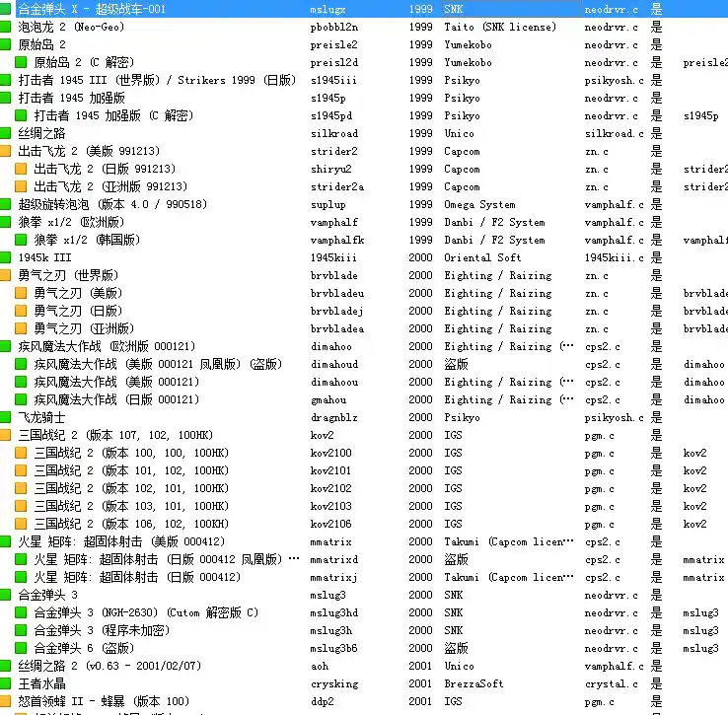The width and height of the screenshot is (728, 715).
Task: Select the 打击者 1945 加强版 parent entry
Action: click(x=71, y=98)
